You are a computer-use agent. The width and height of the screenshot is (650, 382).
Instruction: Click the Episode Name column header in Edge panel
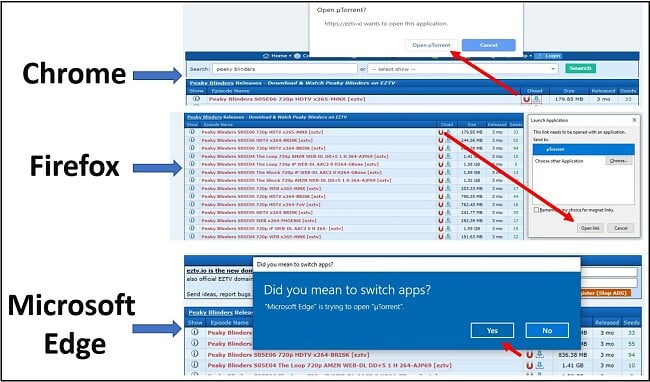click(x=229, y=323)
